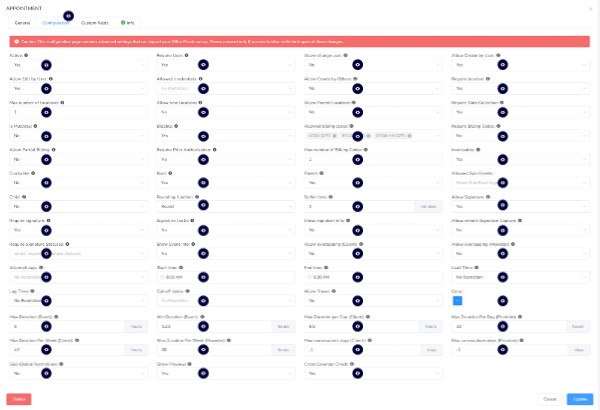
Task: Click the help icon beside Buffer time
Action: click(330, 196)
